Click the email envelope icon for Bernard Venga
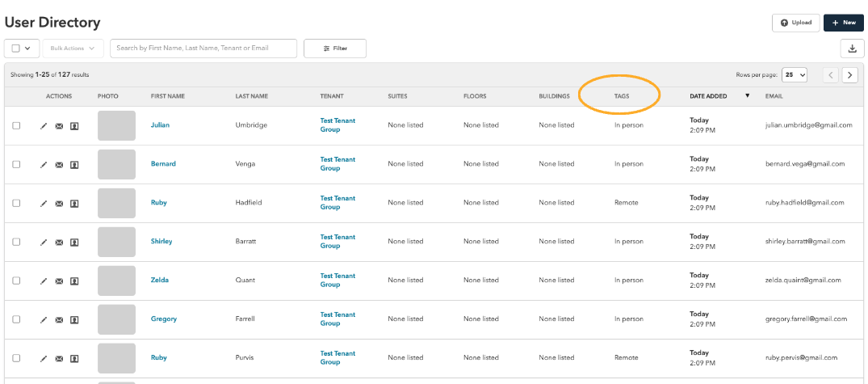 coord(59,165)
